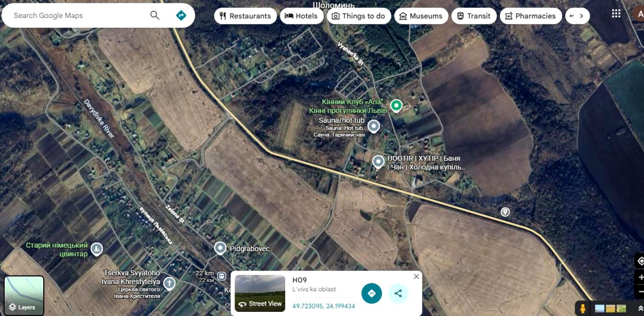Viewport: 644px width, 316px height.
Task: Zoom in on the map
Action: click(640, 277)
